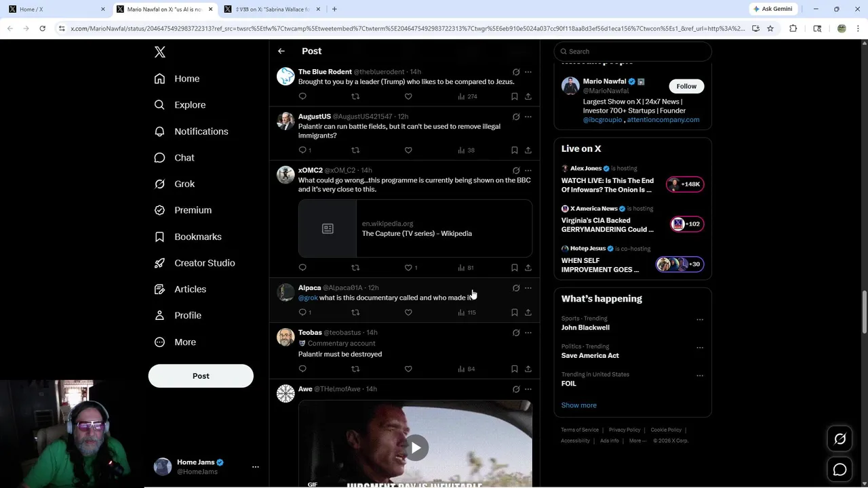Open account menu next to Home Jams

[256, 467]
